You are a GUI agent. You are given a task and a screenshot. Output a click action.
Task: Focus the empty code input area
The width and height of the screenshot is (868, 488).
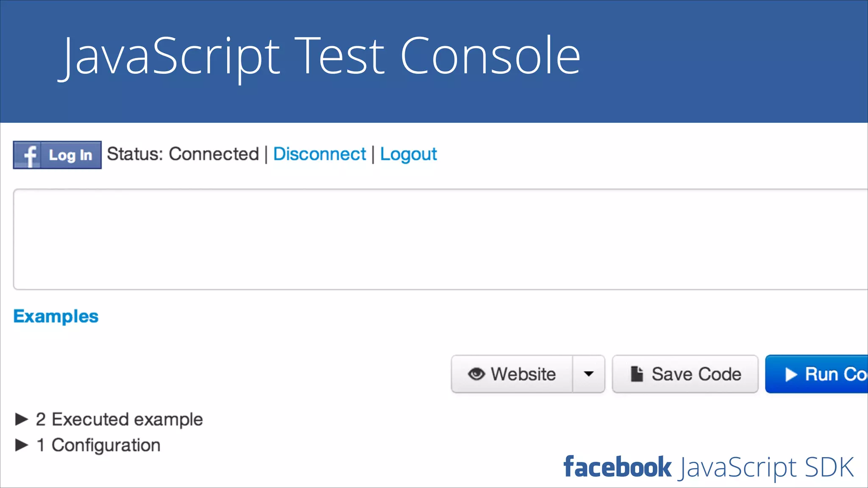[x=440, y=239]
